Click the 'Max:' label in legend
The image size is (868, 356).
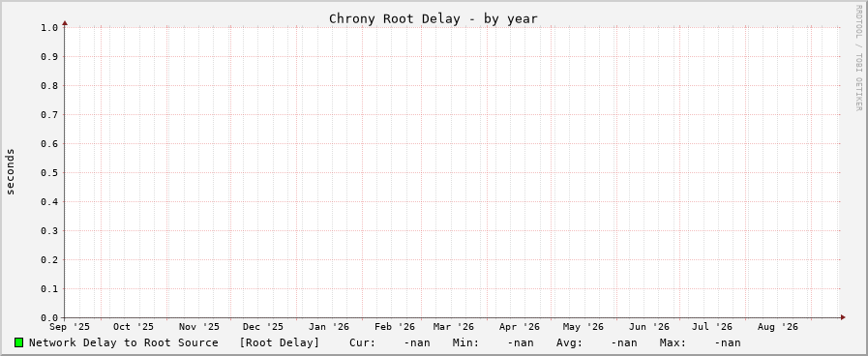point(673,342)
